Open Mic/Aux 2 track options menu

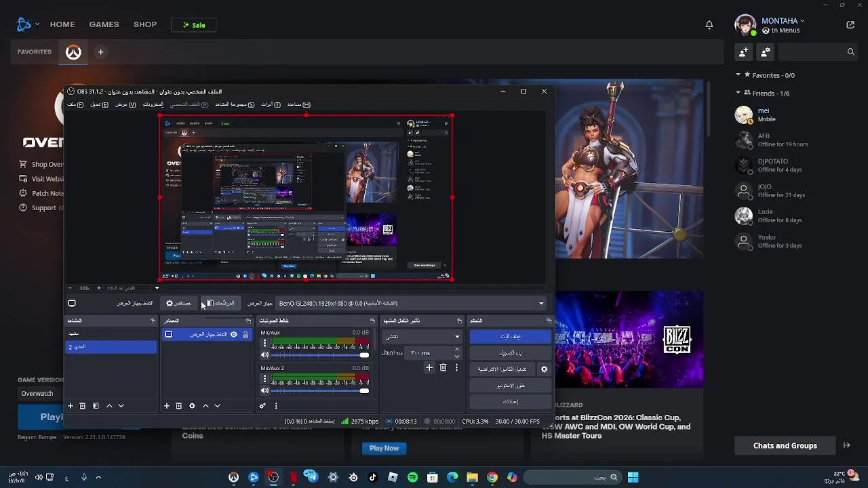tap(264, 380)
